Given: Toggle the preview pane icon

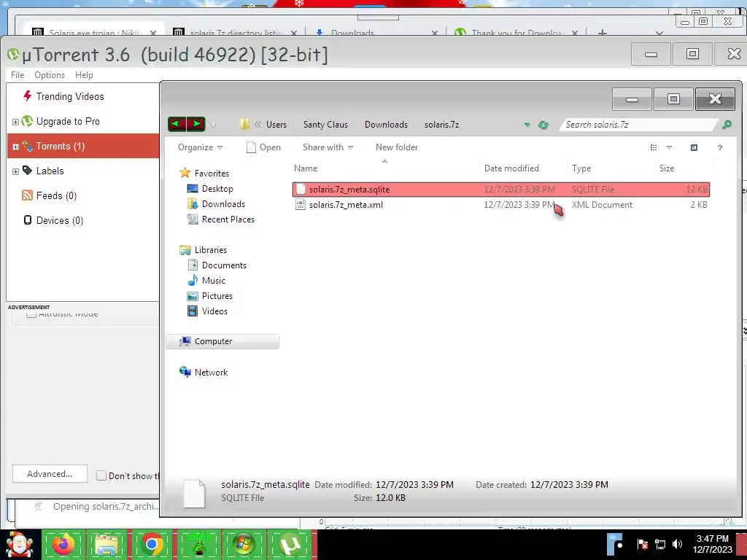Looking at the screenshot, I should pos(694,147).
